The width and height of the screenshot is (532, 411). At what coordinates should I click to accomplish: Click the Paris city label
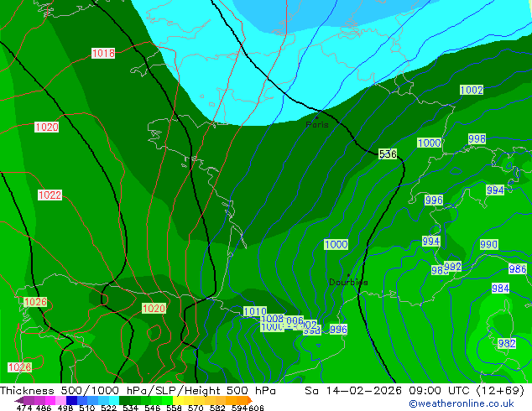(x=317, y=125)
